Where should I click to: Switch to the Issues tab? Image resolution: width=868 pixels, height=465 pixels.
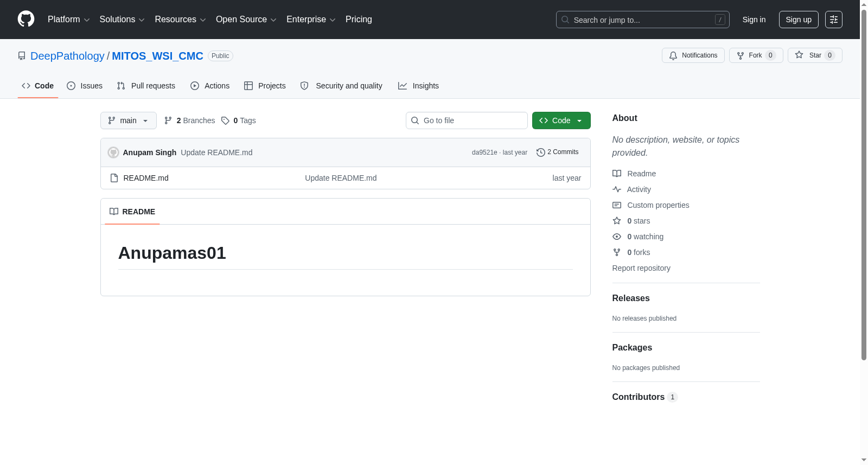(85, 86)
